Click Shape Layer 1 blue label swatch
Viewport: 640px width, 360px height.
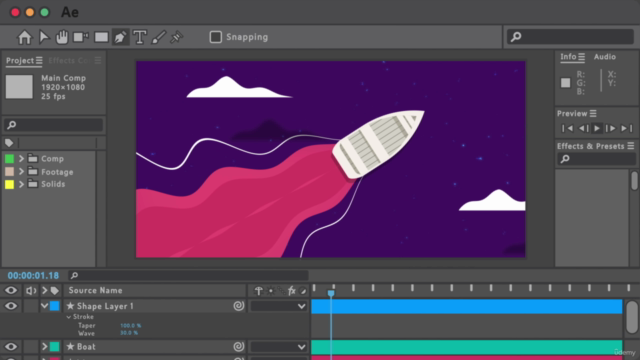point(55,306)
